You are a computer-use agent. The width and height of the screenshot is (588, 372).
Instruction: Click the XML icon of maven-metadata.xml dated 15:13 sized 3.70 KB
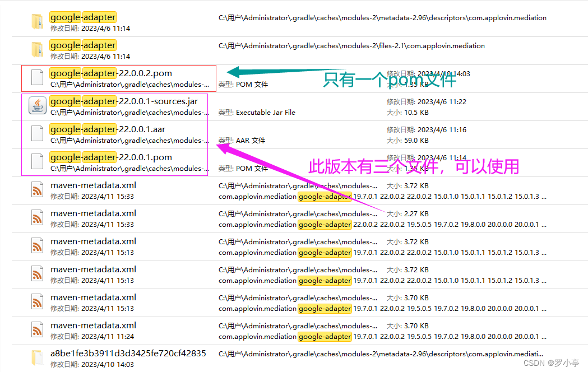point(37,301)
